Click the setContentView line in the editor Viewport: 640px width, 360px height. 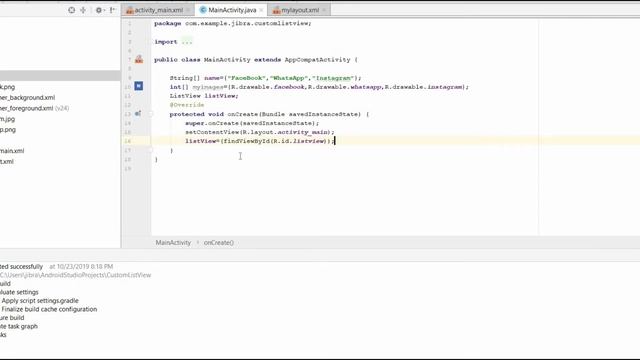[x=260, y=132]
